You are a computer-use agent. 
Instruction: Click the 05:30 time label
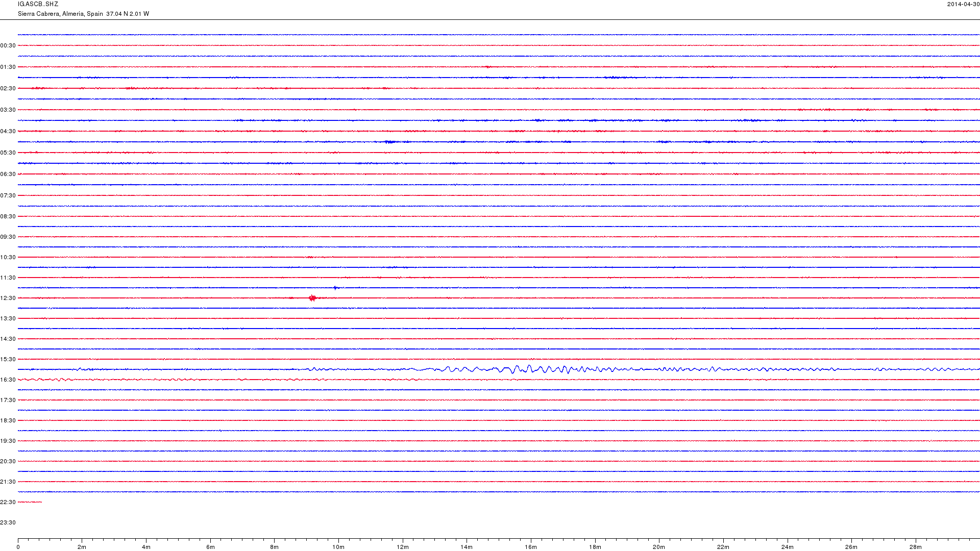[x=8, y=153]
